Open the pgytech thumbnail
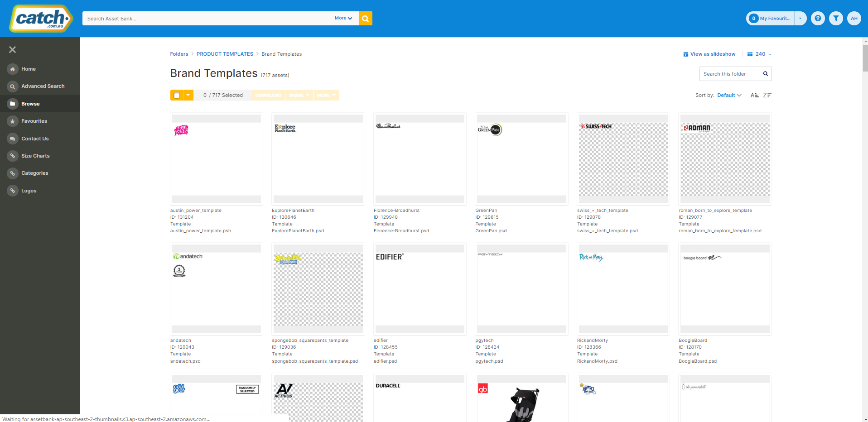This screenshot has width=868, height=422. (521, 289)
